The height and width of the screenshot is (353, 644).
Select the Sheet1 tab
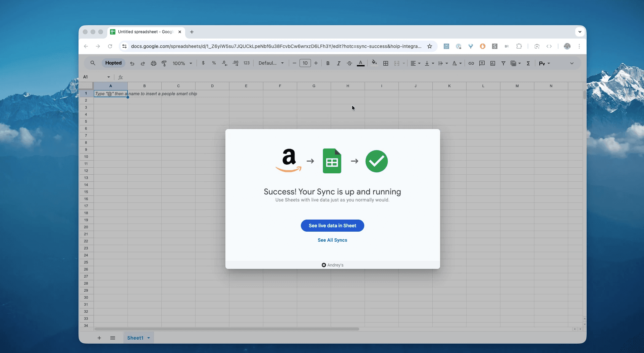click(135, 338)
